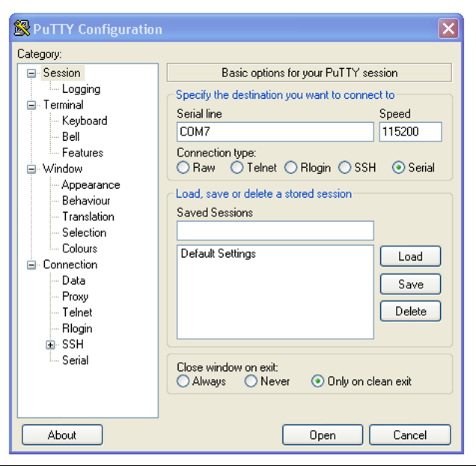Open the Features category
Image resolution: width=476 pixels, height=466 pixels.
[x=82, y=153]
